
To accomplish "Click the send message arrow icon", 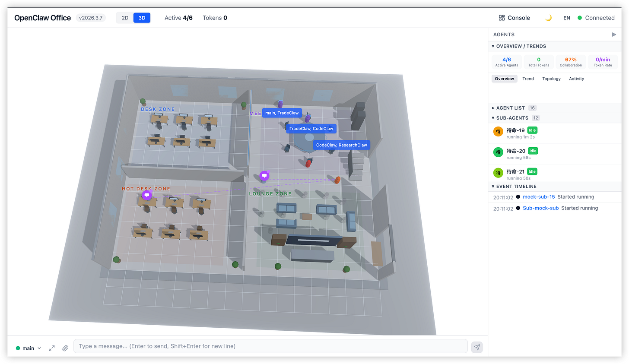I will [x=477, y=347].
